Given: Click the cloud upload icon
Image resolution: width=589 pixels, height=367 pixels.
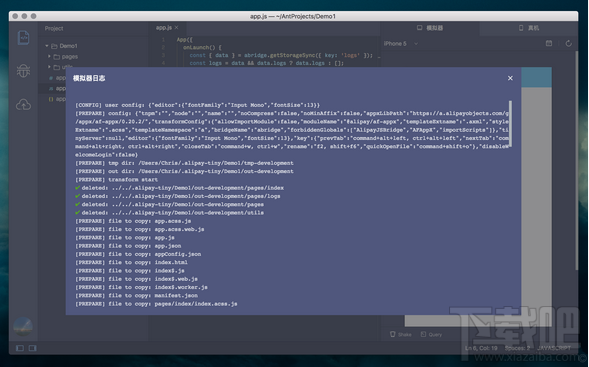Looking at the screenshot, I should (23, 104).
